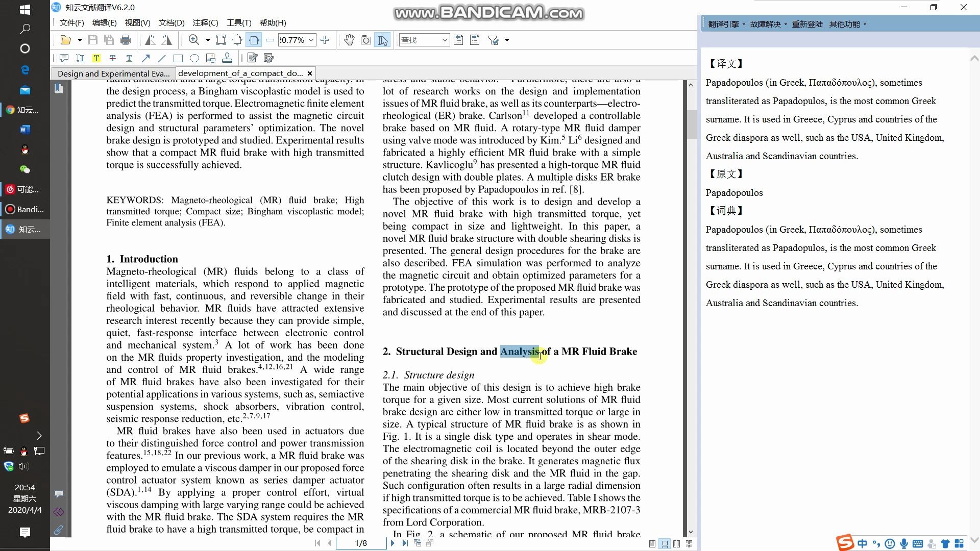
Task: Open the 故障解决 dropdown
Action: coord(768,24)
